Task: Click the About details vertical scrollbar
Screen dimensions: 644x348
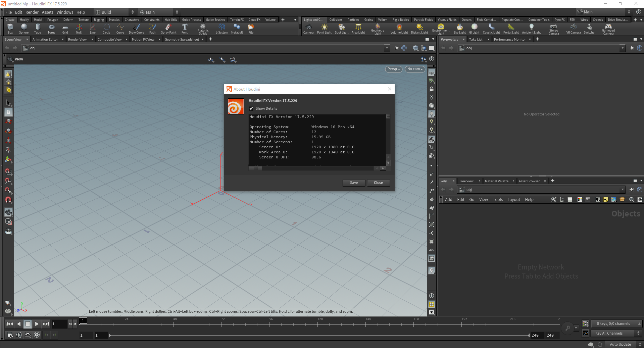Action: 388,140
